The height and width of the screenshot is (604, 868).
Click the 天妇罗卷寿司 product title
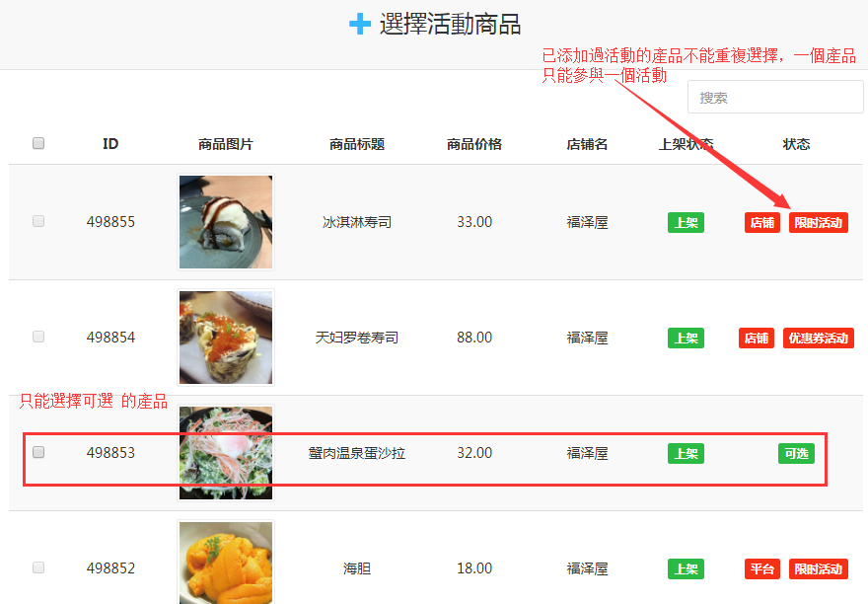click(357, 338)
